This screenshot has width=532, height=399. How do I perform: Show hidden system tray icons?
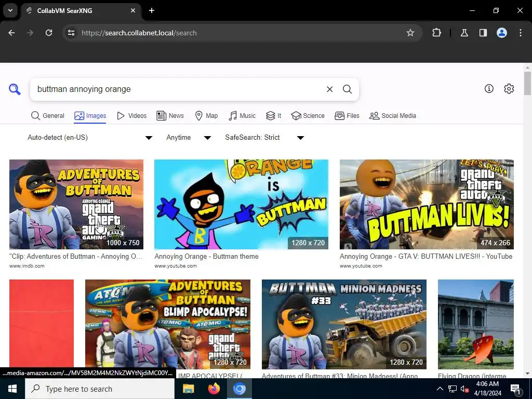440,389
